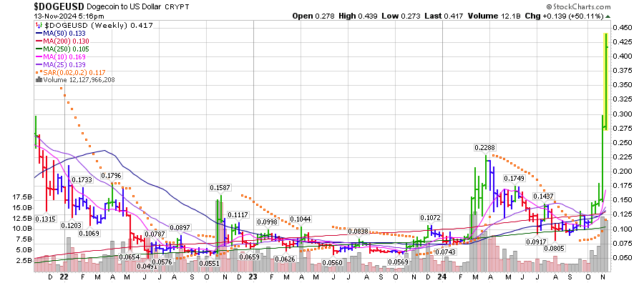Select the MA(25) 0.139 legend entry
Screen dimensions: 644x283
click(61, 64)
